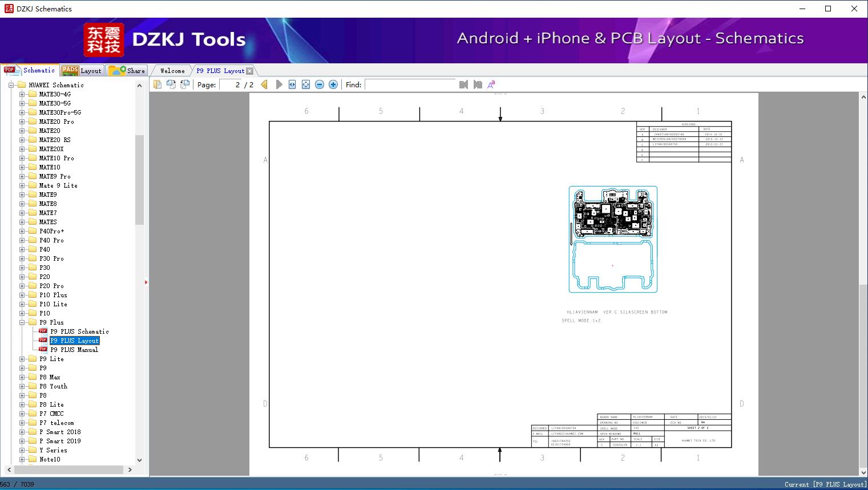Expand the P10 Plus folder
This screenshot has height=490, width=868.
tap(22, 295)
